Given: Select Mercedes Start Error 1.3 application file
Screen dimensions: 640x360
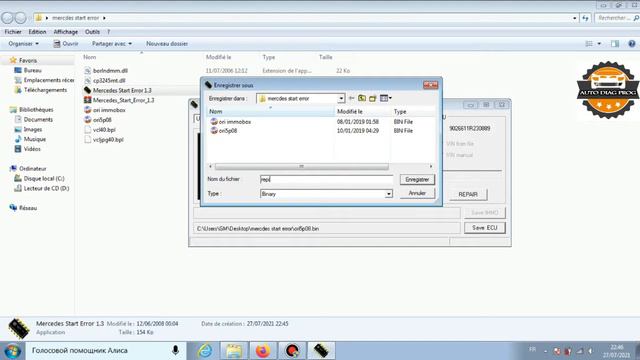Looking at the screenshot, I should click(122, 90).
